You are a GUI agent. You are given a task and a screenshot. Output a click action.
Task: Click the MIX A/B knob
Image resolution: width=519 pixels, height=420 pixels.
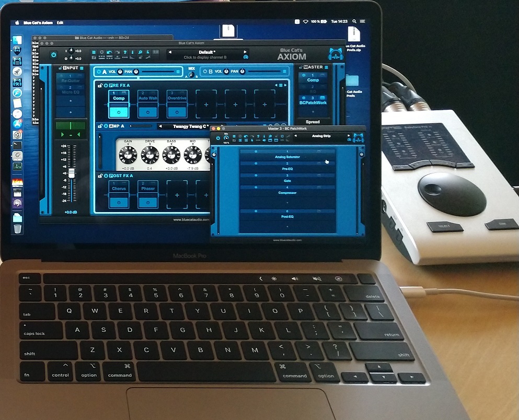[x=191, y=74]
